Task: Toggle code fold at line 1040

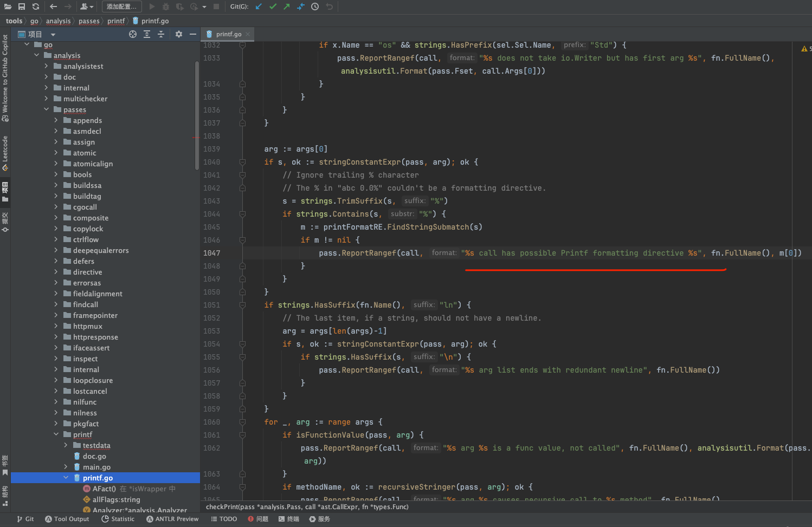Action: point(242,162)
